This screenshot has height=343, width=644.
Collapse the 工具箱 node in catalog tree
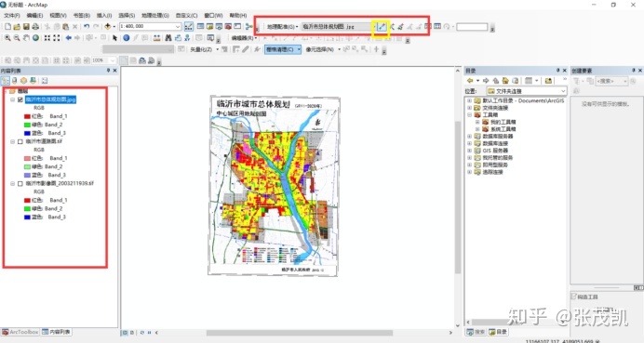pos(469,115)
